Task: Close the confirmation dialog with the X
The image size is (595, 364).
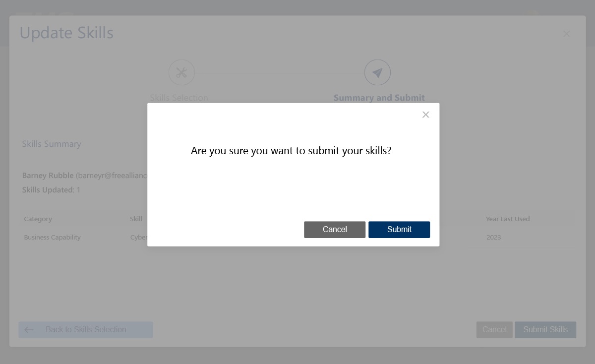Action: 425,115
